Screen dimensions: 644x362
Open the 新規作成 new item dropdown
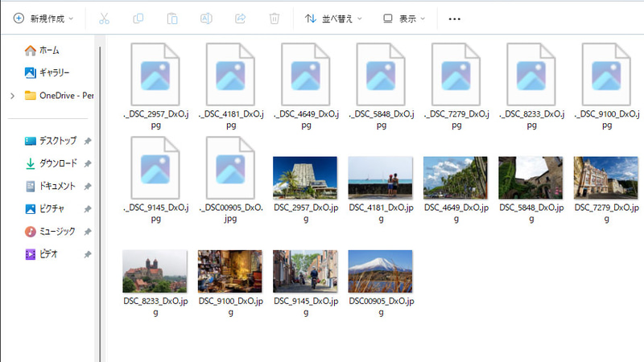[43, 19]
